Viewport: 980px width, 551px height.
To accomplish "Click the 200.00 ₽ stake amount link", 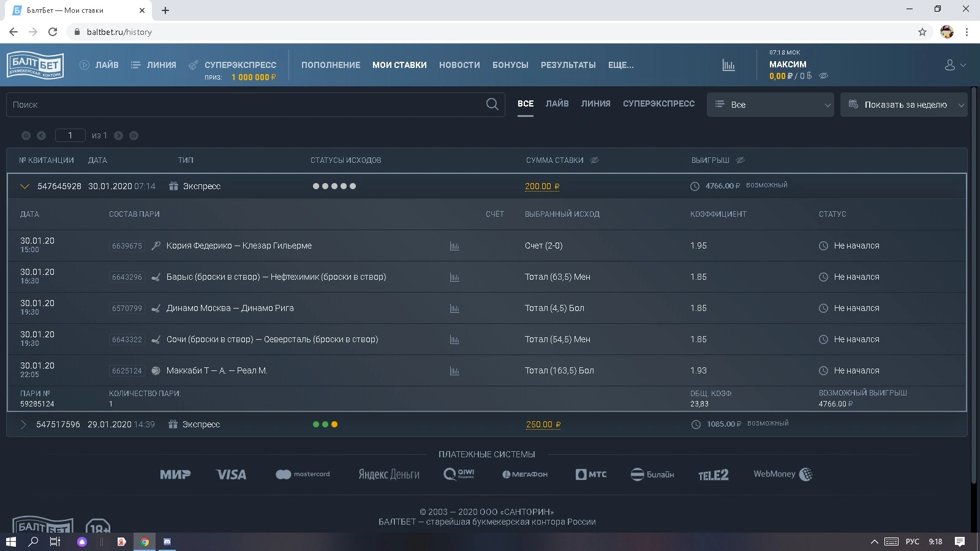I will pyautogui.click(x=542, y=187).
